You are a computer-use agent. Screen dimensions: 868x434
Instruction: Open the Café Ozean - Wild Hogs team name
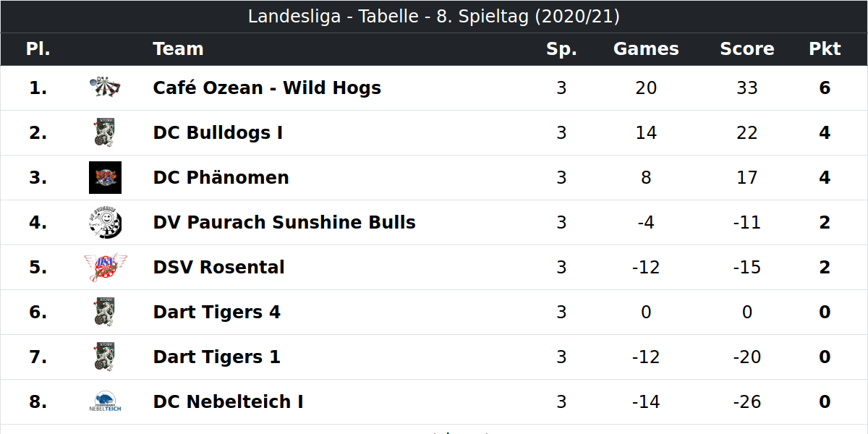coord(267,88)
